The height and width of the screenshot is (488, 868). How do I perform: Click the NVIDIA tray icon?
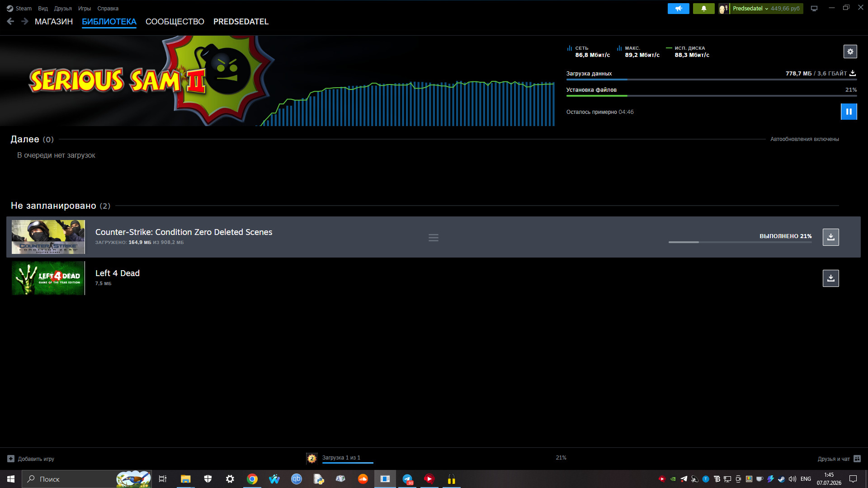click(x=673, y=479)
